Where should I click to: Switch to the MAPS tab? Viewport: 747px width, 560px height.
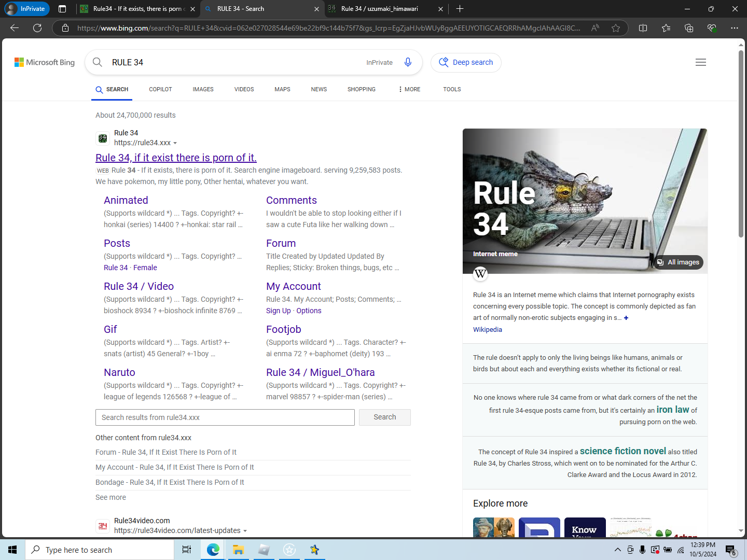[x=282, y=89]
